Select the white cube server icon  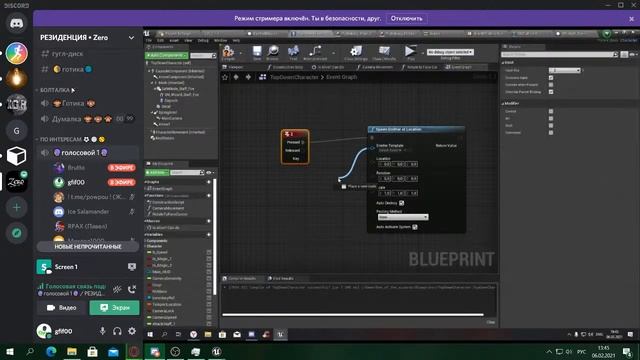16,156
